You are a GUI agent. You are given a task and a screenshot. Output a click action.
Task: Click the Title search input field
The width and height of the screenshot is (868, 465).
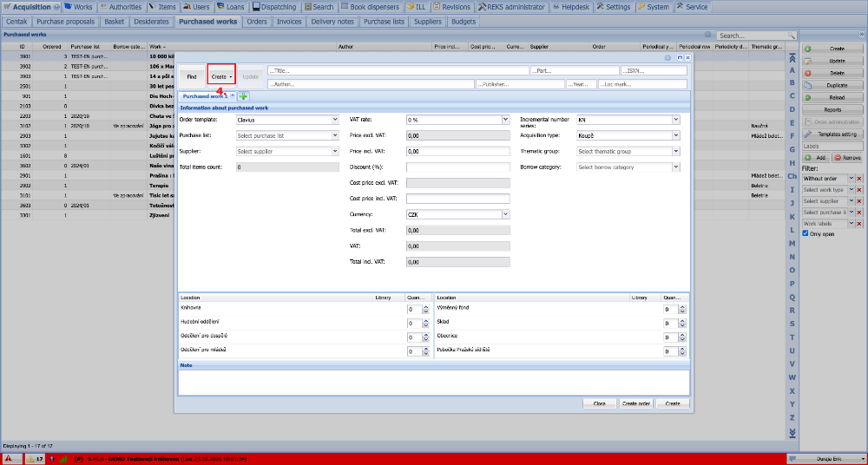tap(398, 70)
